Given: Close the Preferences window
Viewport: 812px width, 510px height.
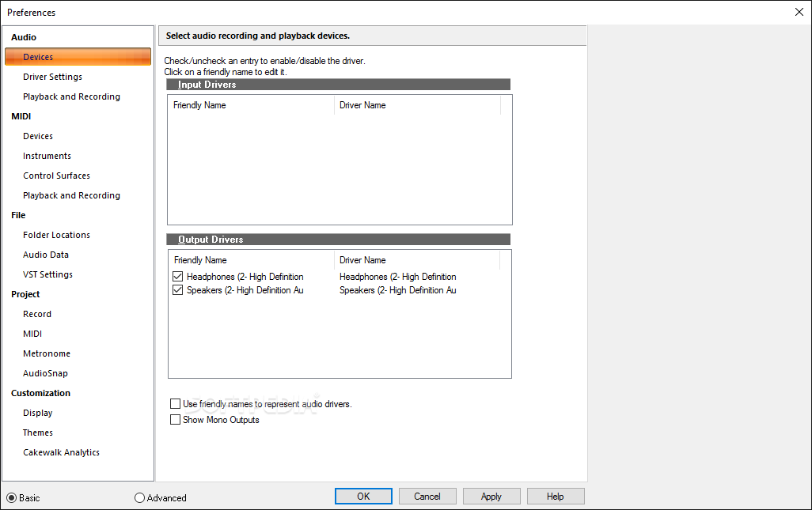Looking at the screenshot, I should [799, 12].
